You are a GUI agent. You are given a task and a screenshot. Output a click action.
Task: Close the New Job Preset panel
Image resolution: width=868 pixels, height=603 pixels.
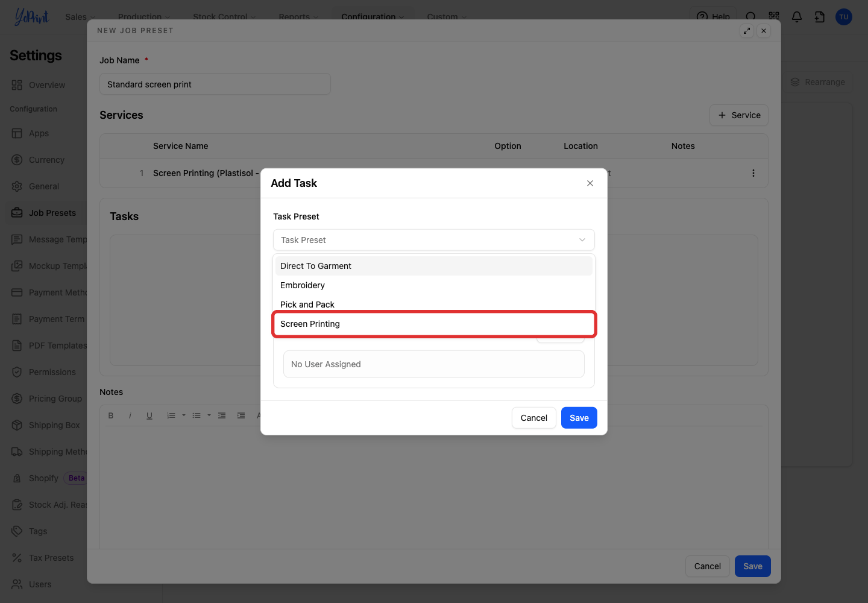[764, 31]
